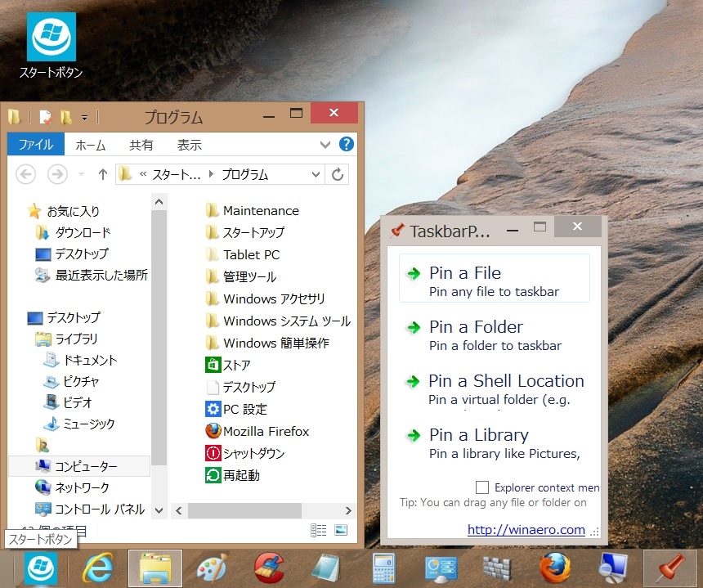Open the Quick Access Toolbar customize dropdown

point(84,117)
